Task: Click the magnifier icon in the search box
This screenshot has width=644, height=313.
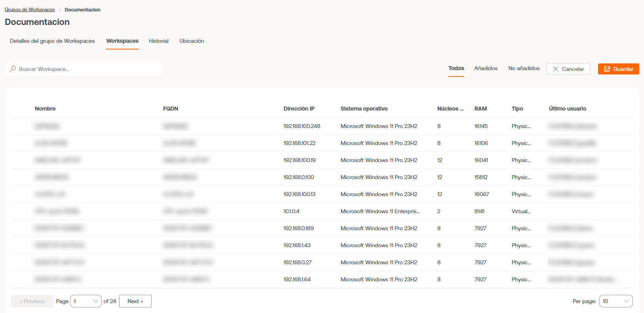Action: point(13,69)
